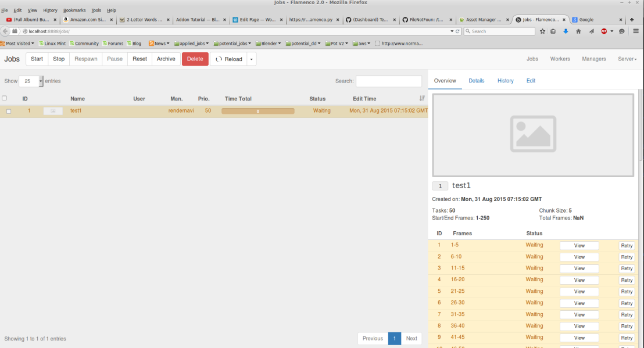
Task: Click the bookmark star icon
Action: tap(542, 31)
